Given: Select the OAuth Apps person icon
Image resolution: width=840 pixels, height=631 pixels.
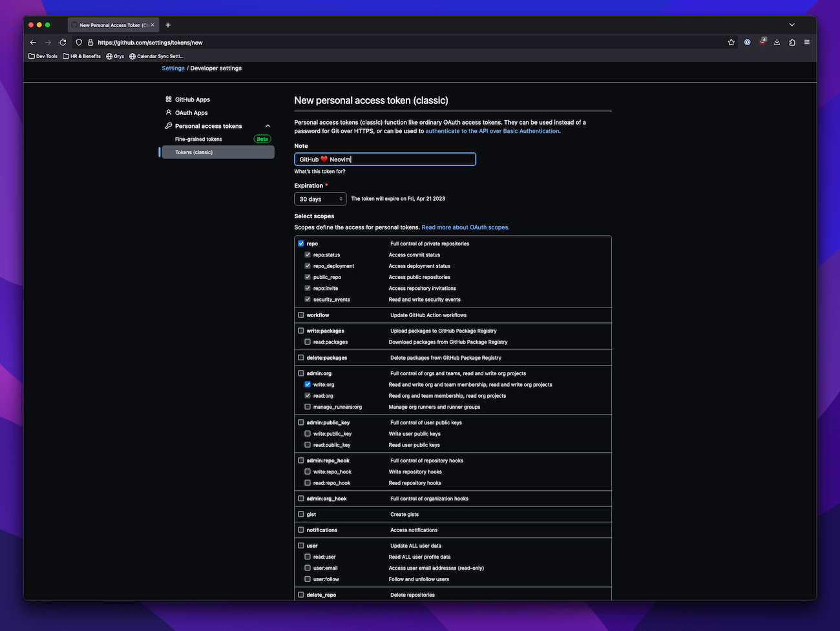Looking at the screenshot, I should click(x=167, y=112).
